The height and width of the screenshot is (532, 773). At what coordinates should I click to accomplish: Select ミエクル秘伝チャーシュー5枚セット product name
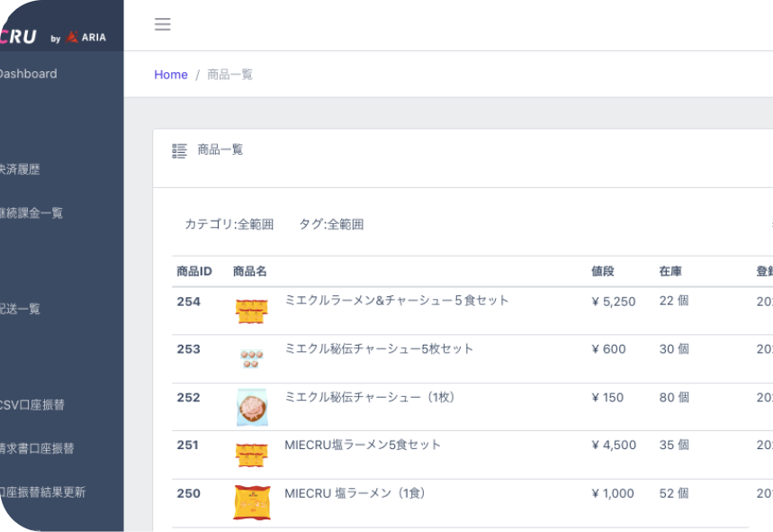(379, 348)
